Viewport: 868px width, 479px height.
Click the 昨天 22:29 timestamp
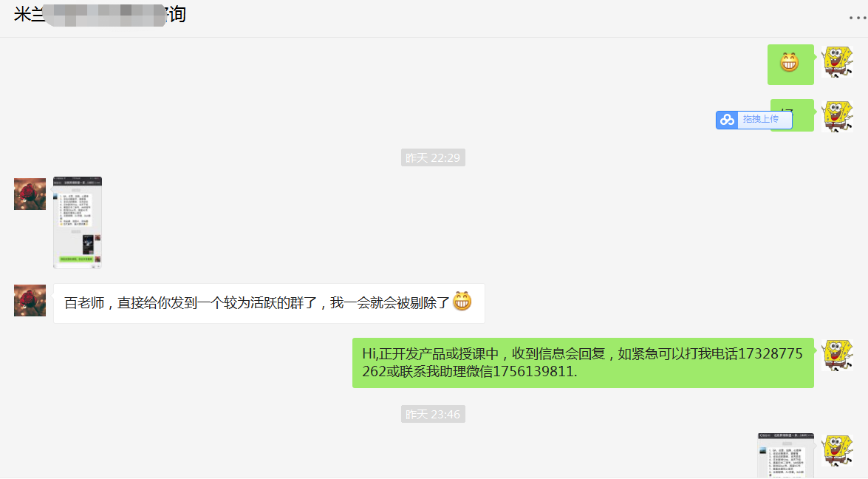(433, 158)
